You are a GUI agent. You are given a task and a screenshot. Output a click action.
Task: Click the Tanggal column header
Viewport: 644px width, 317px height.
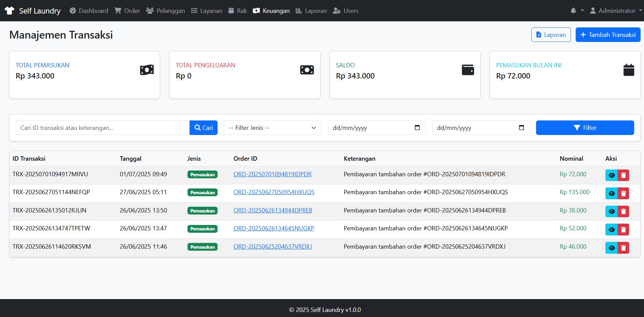[131, 159]
